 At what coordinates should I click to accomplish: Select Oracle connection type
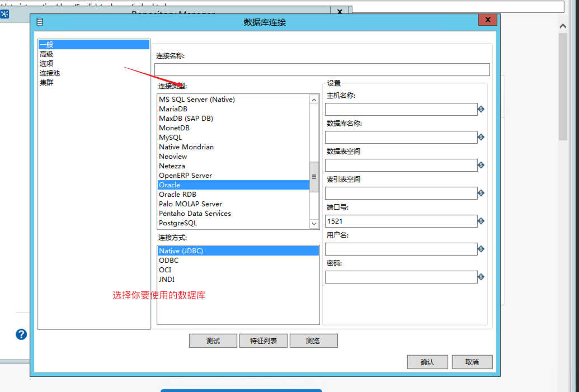click(x=233, y=185)
